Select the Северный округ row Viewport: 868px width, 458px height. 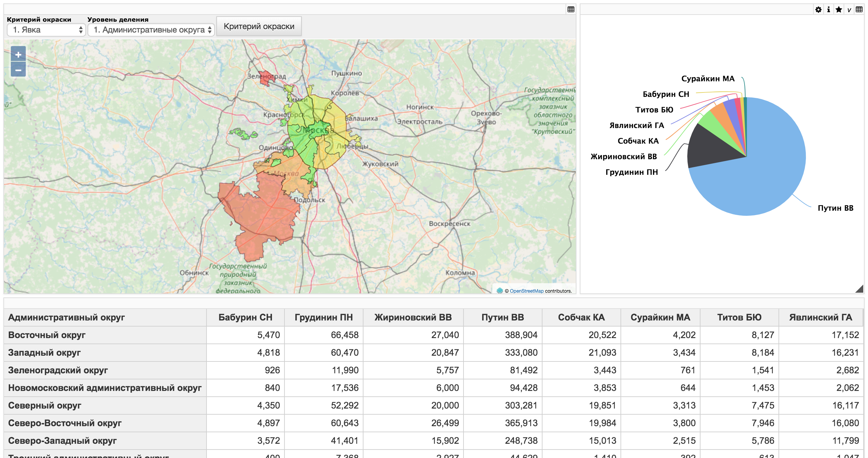coord(434,405)
